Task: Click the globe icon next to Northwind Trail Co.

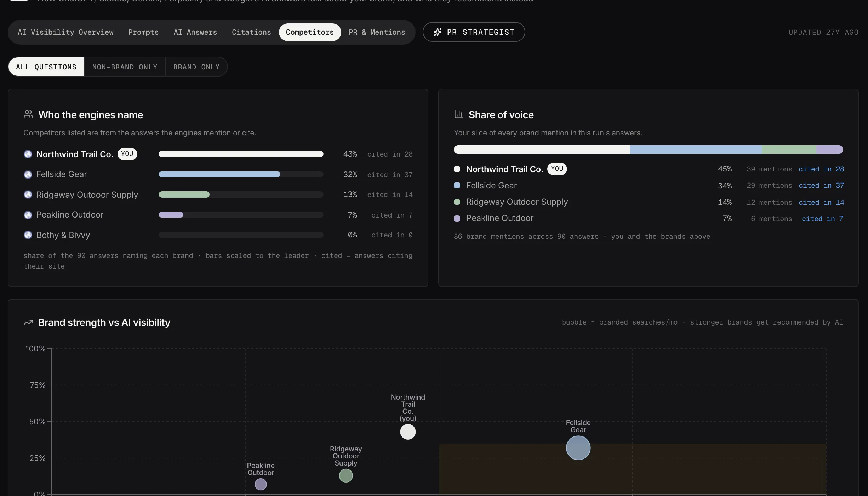Action: [28, 154]
